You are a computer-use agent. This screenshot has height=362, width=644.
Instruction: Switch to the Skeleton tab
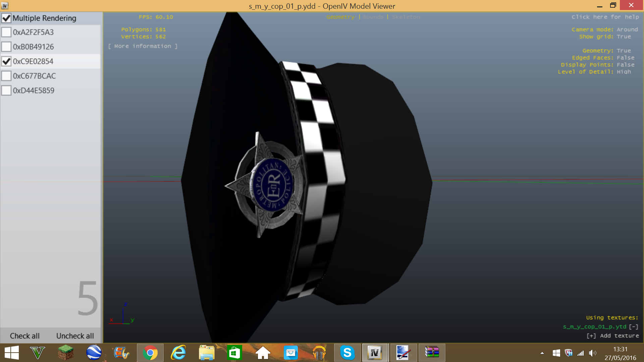tap(406, 17)
